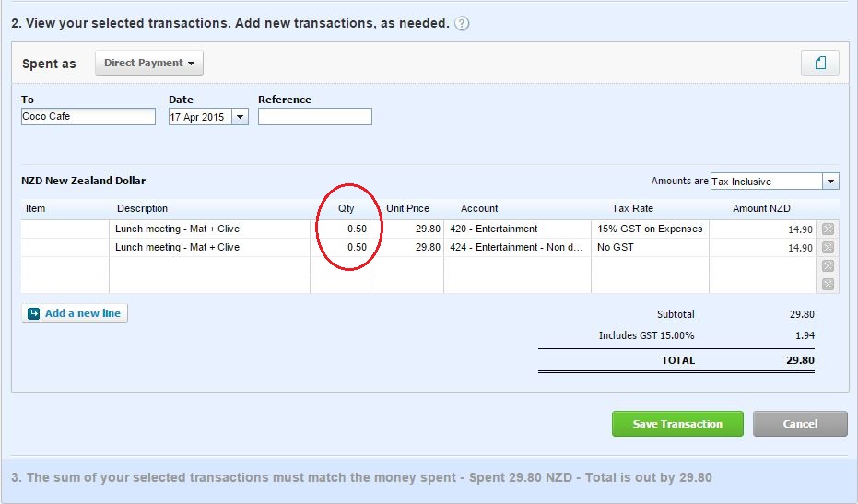Edit quantity in first line row
The width and height of the screenshot is (858, 504).
pos(339,229)
